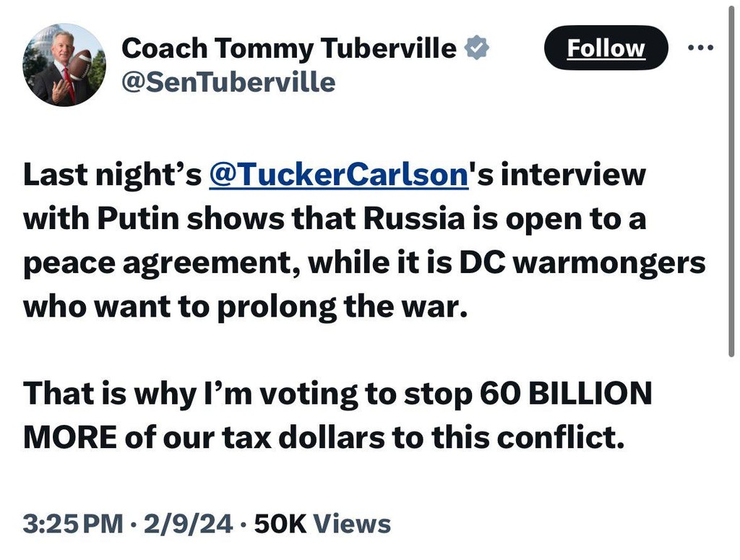Open Tommy Tuberville's profile picture

[x=64, y=65]
